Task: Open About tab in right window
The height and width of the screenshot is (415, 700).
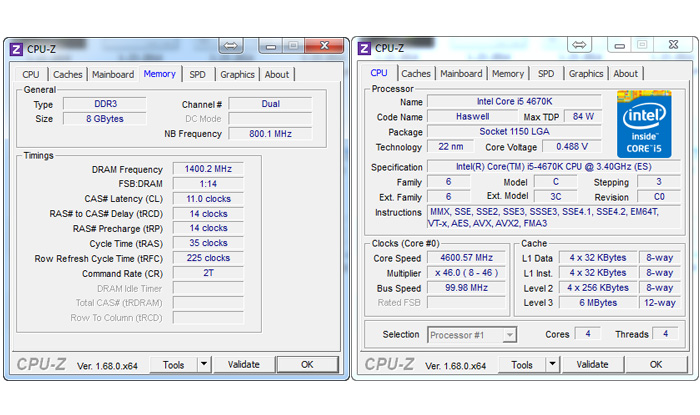Action: (x=625, y=74)
